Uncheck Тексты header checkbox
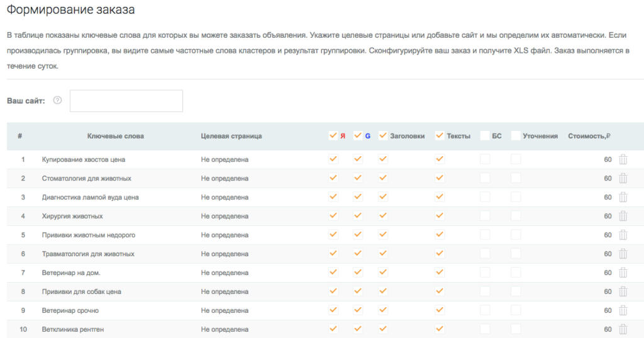The height and width of the screenshot is (338, 644). [440, 135]
